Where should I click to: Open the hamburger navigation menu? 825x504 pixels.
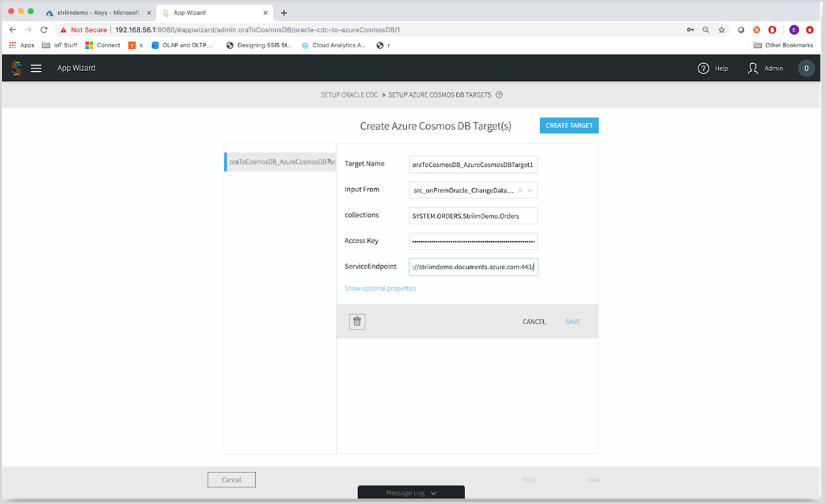pos(36,68)
